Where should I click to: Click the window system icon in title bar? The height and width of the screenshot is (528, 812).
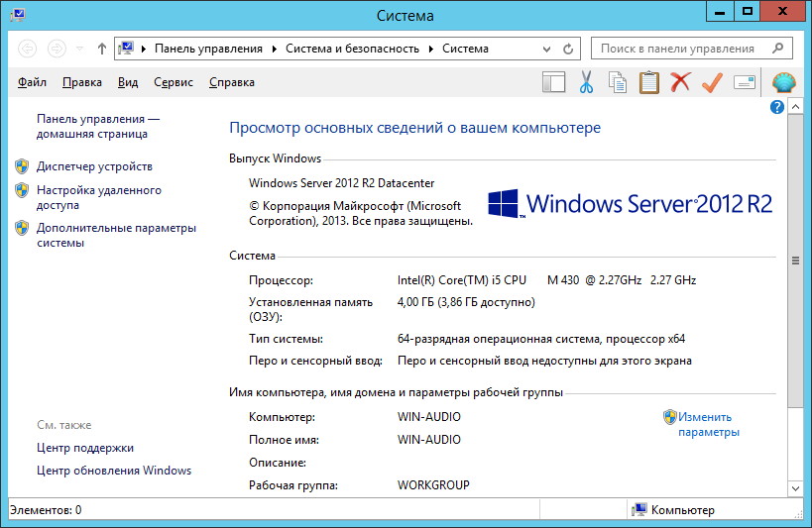(18, 14)
